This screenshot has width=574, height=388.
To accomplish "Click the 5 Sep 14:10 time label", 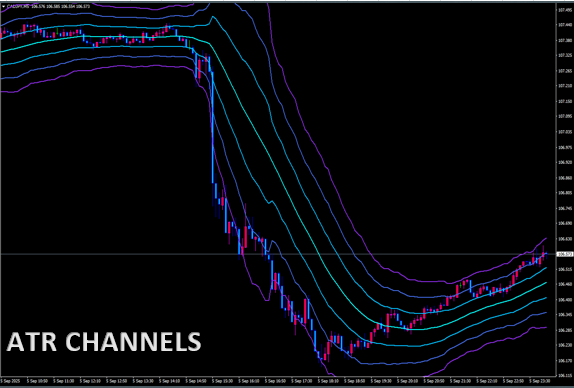I will tap(170, 381).
